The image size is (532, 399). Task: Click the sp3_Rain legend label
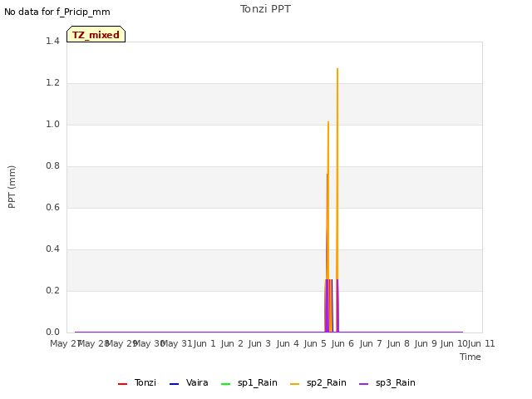tap(396, 382)
